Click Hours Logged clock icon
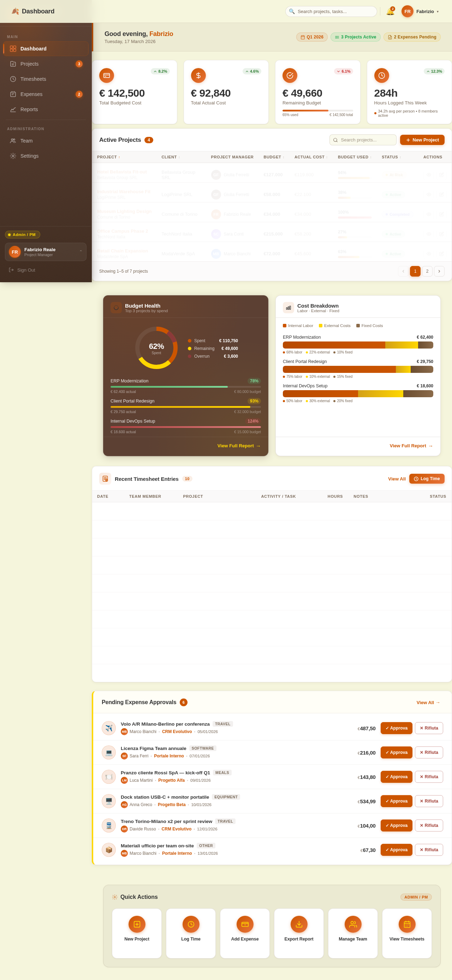The height and width of the screenshot is (980, 452). click(x=382, y=75)
